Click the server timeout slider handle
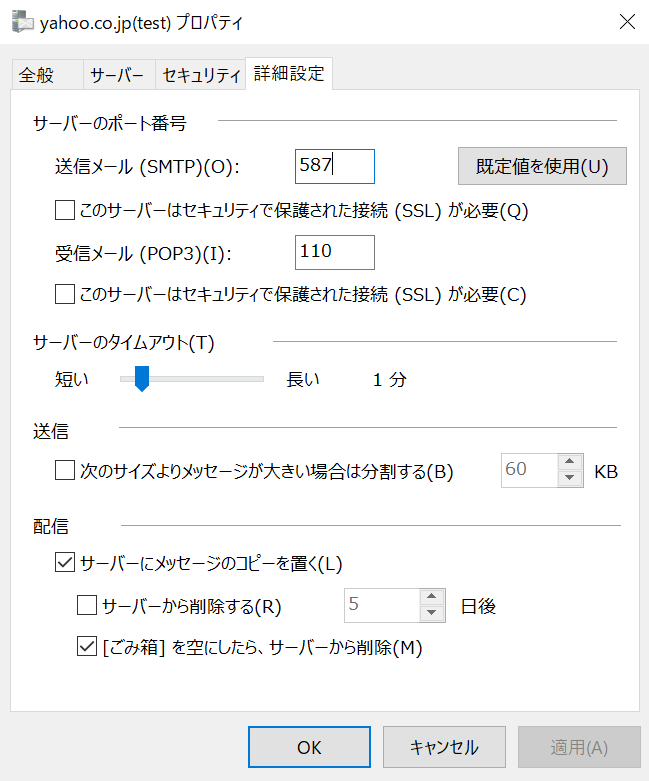This screenshot has width=649, height=781. point(142,379)
